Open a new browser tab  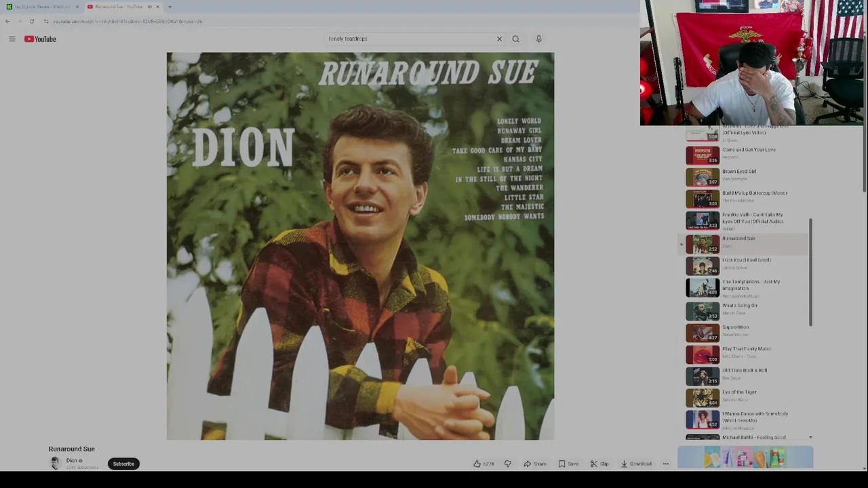(170, 7)
